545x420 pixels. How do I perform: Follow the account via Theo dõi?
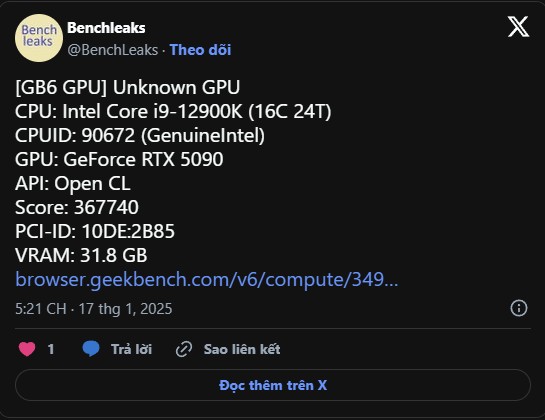pos(200,50)
